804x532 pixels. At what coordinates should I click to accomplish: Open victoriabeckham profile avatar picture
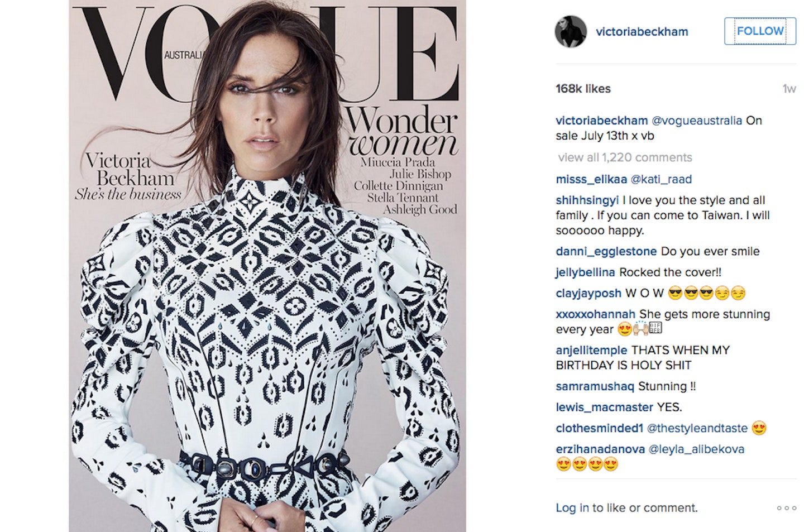pos(571,31)
